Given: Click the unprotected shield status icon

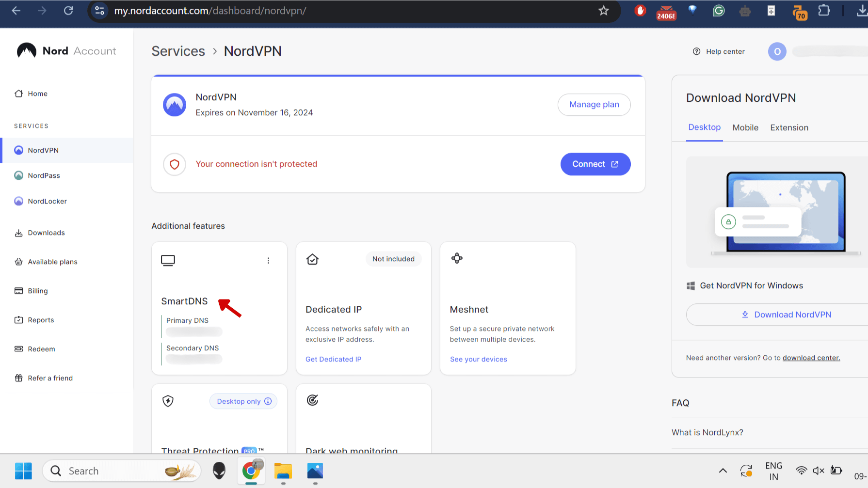Looking at the screenshot, I should 175,164.
